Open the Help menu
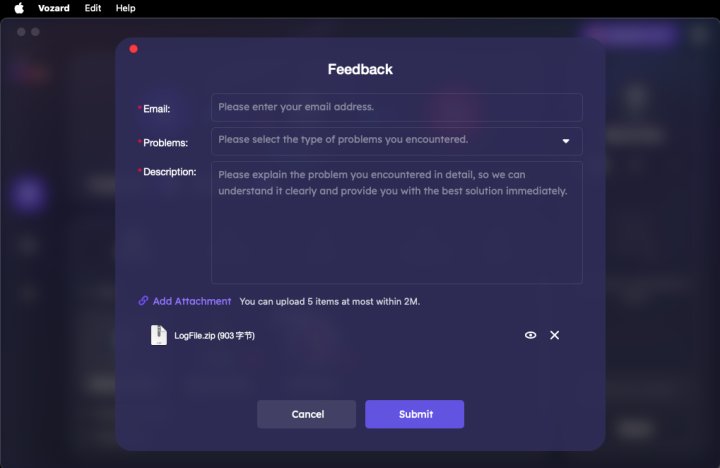Image resolution: width=720 pixels, height=468 pixels. click(x=125, y=8)
